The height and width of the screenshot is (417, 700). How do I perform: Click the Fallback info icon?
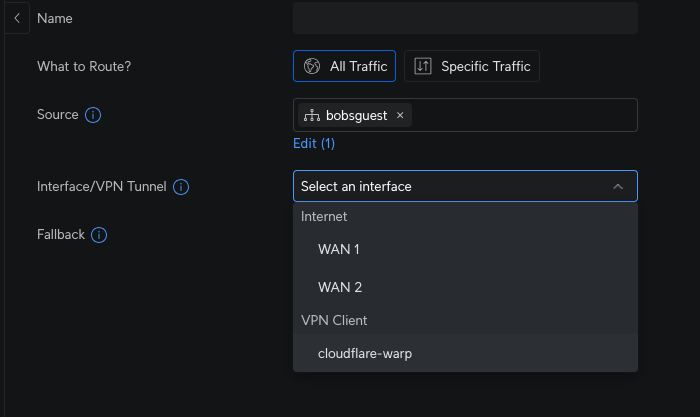pos(99,235)
